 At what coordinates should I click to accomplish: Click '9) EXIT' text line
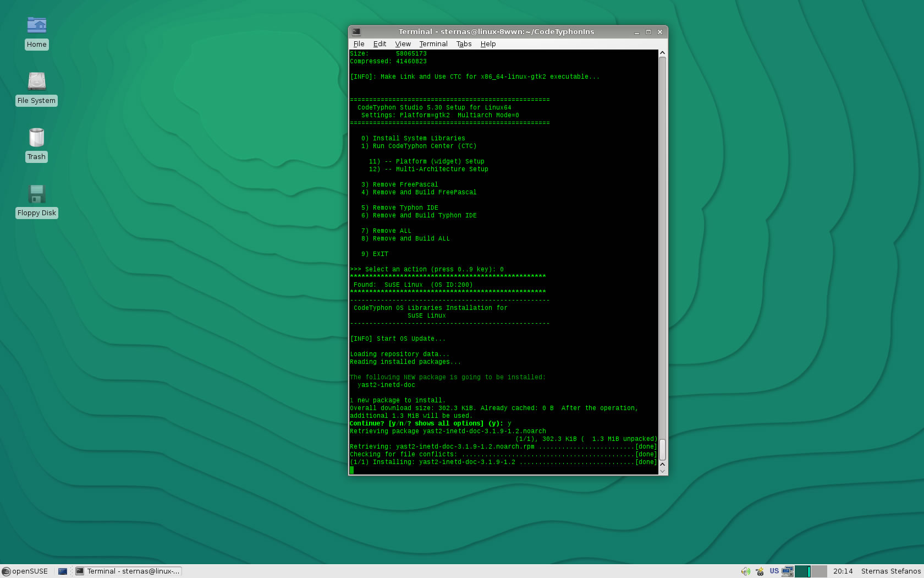tap(375, 254)
